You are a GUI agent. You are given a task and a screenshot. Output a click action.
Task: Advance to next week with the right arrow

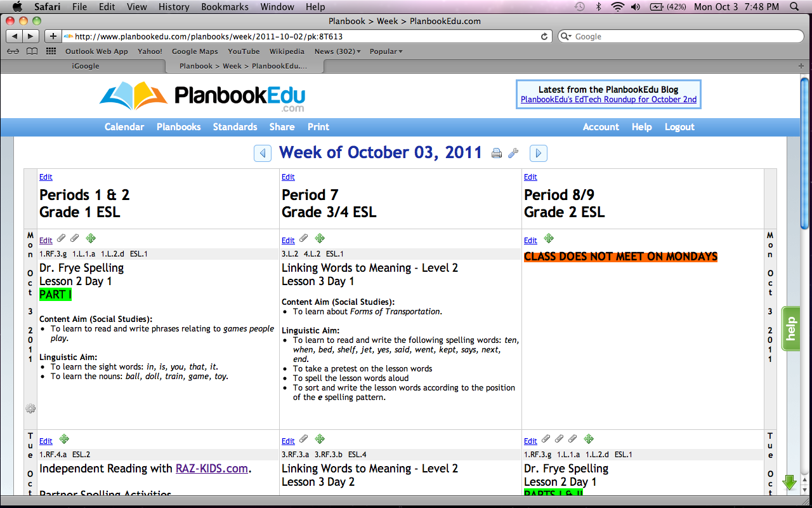pos(538,153)
